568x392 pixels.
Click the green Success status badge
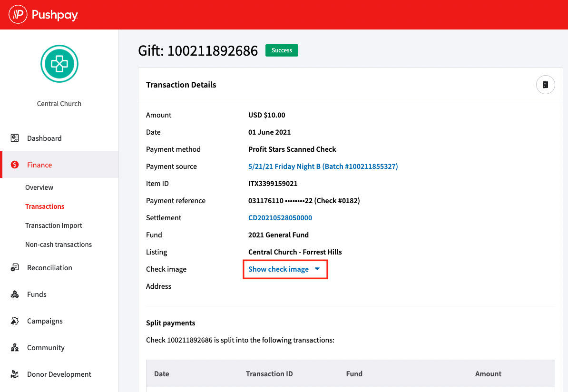282,50
